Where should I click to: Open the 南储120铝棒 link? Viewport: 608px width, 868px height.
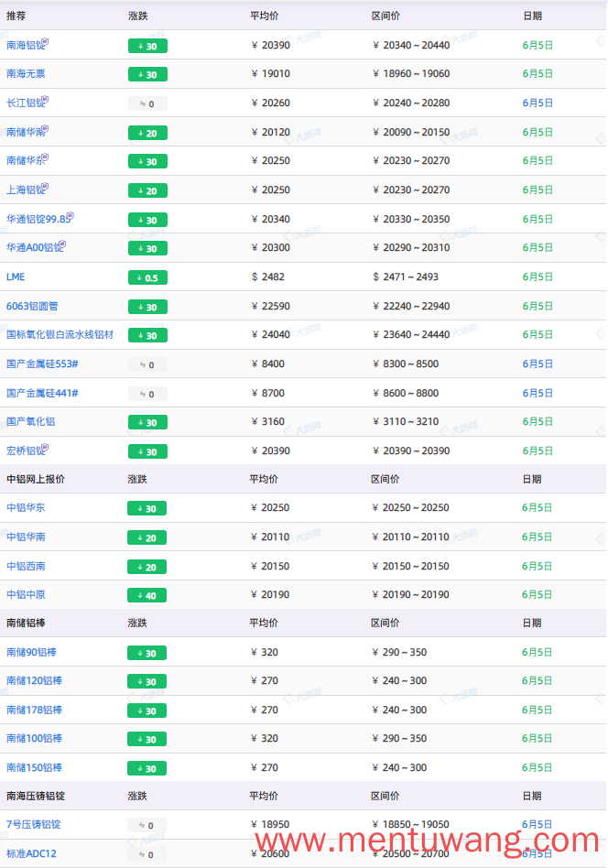pos(34,681)
